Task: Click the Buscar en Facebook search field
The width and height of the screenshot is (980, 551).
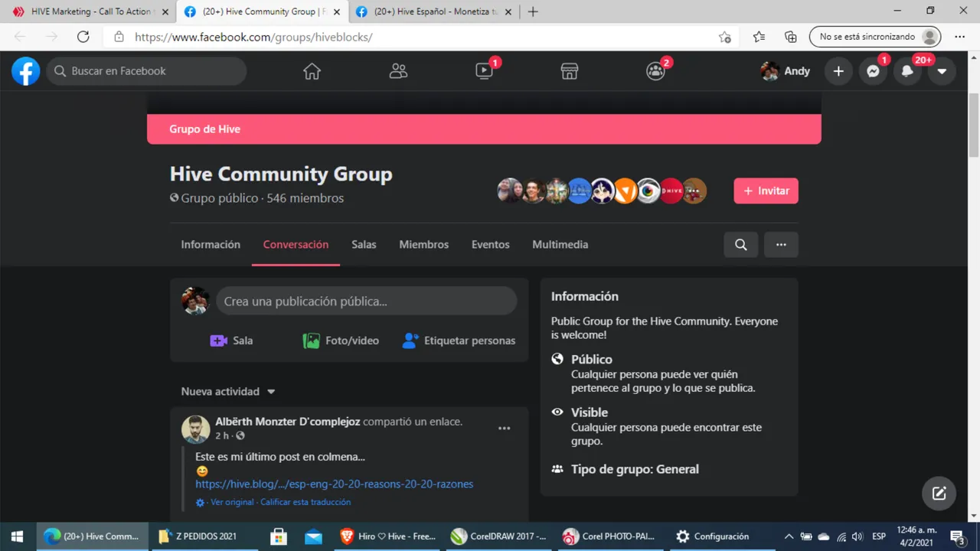Action: pyautogui.click(x=146, y=71)
